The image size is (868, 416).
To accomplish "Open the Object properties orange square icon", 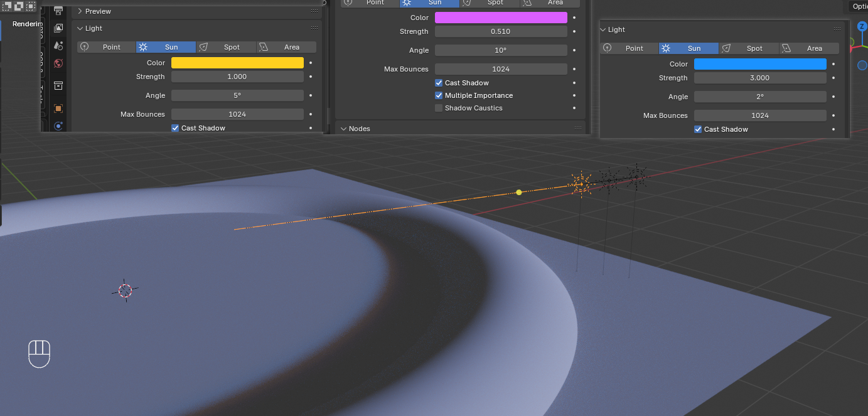I will point(58,108).
